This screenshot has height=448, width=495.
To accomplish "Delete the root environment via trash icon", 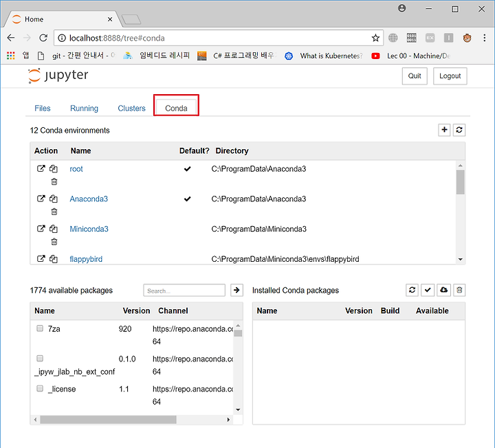I will coord(54,181).
